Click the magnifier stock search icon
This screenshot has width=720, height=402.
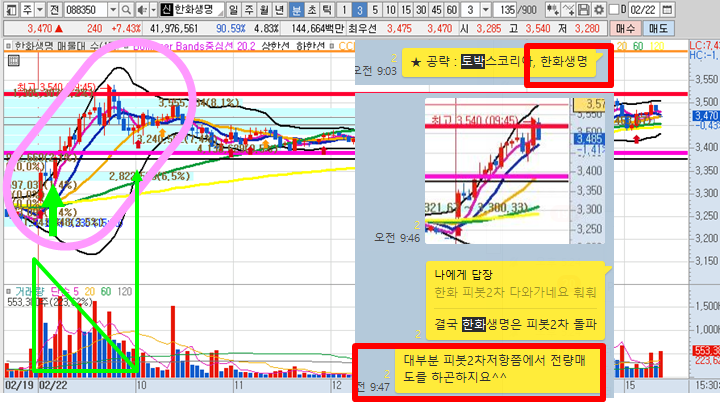click(127, 10)
